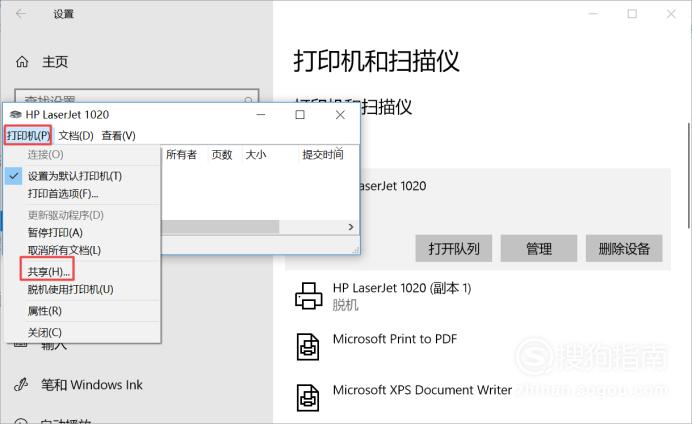The width and height of the screenshot is (692, 424).
Task: Click the 页数 column header
Action: (x=222, y=154)
